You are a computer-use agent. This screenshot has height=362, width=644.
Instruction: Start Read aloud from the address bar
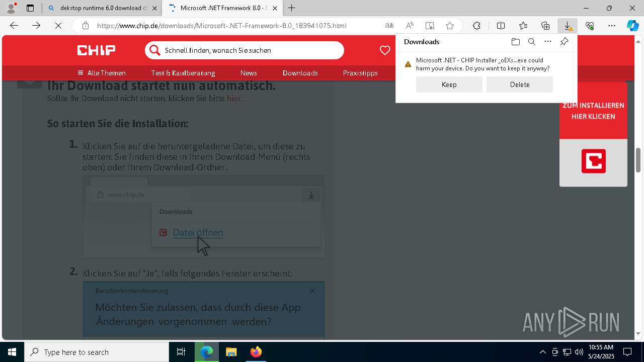[410, 26]
